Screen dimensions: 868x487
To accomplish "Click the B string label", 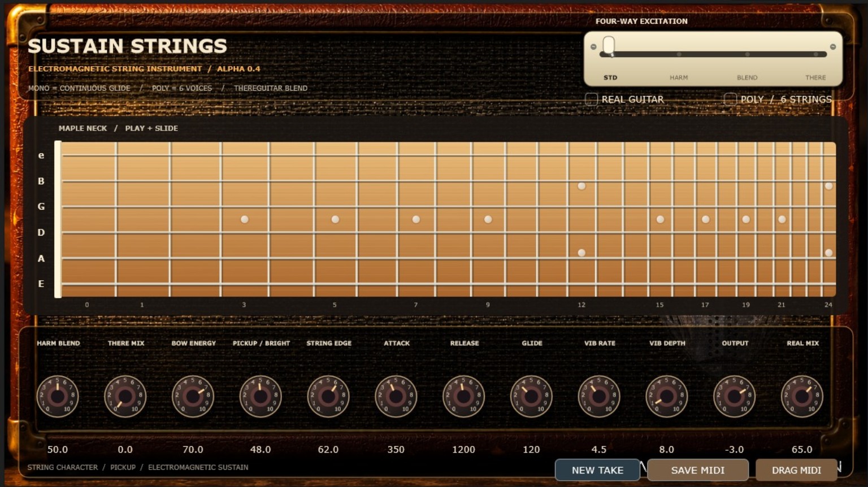I will pyautogui.click(x=41, y=181).
